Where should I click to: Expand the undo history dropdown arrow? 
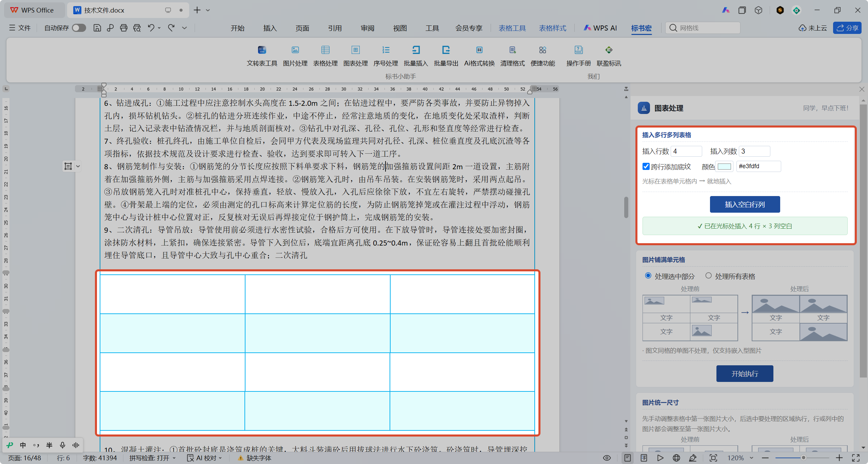pyautogui.click(x=159, y=28)
